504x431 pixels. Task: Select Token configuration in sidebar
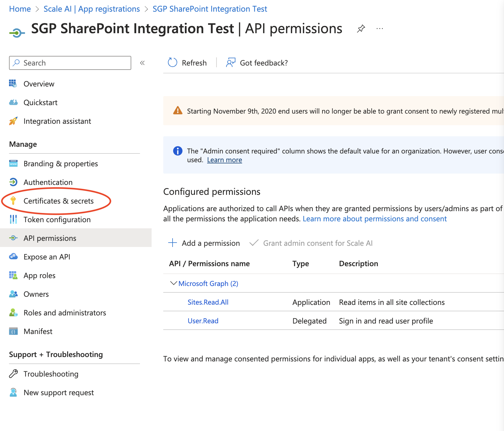(x=57, y=220)
